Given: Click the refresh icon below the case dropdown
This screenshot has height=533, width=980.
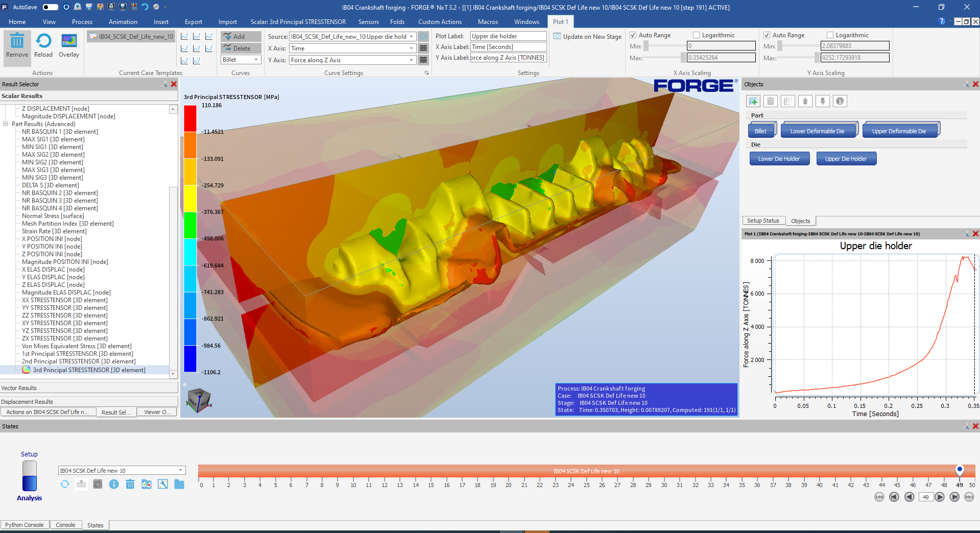Looking at the screenshot, I should point(65,484).
